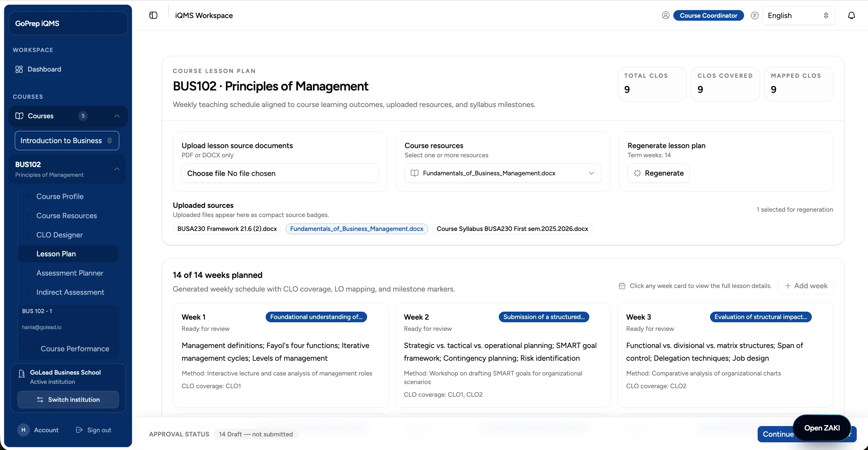Click the Courses count badge 5

(83, 116)
